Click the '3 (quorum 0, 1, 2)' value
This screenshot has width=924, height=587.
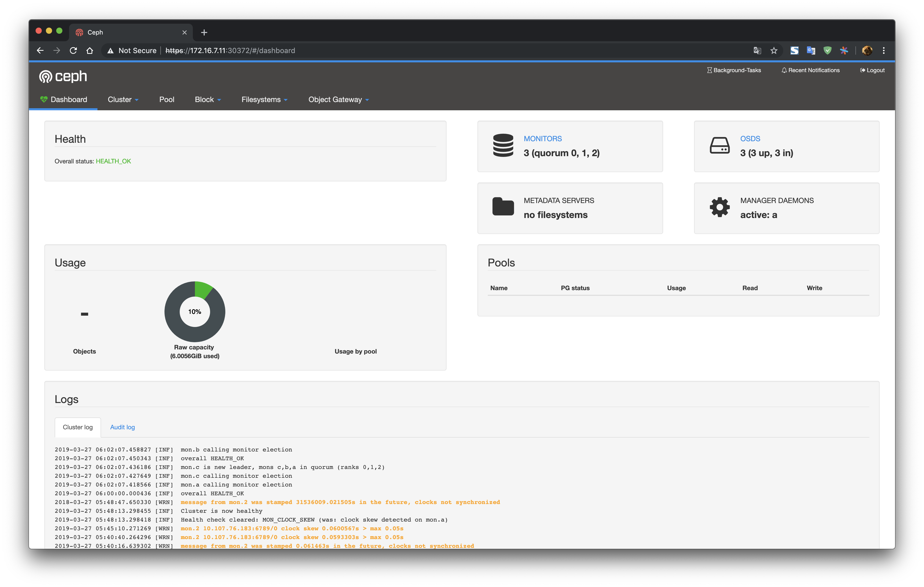pyautogui.click(x=562, y=153)
